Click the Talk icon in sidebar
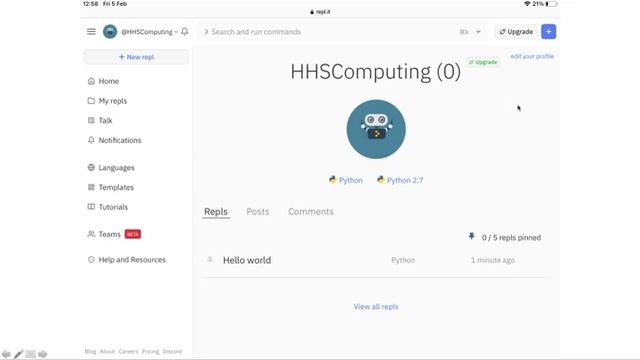The image size is (640, 360). click(91, 120)
